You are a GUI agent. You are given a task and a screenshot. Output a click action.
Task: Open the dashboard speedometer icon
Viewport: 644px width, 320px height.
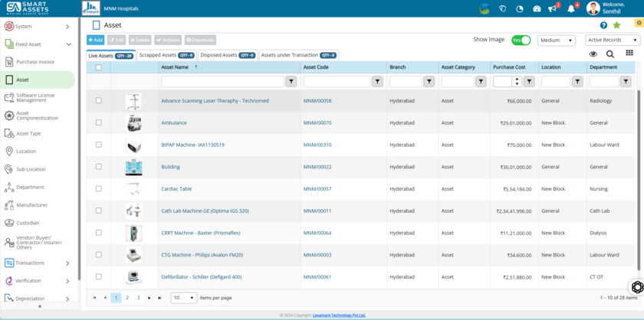(x=537, y=9)
